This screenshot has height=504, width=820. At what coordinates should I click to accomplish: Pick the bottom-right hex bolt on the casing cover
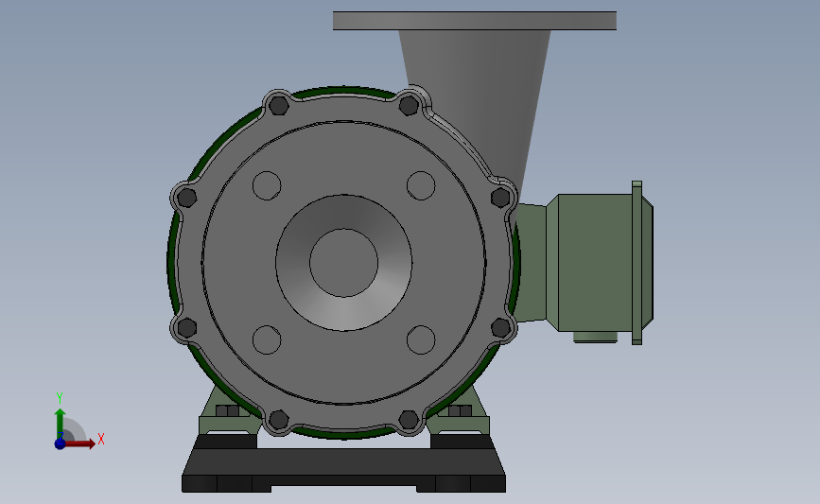click(x=409, y=419)
